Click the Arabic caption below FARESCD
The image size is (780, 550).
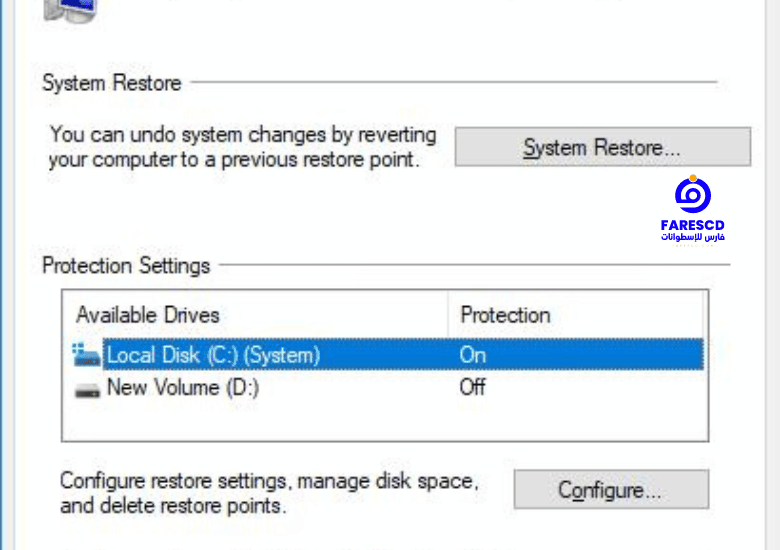point(692,237)
